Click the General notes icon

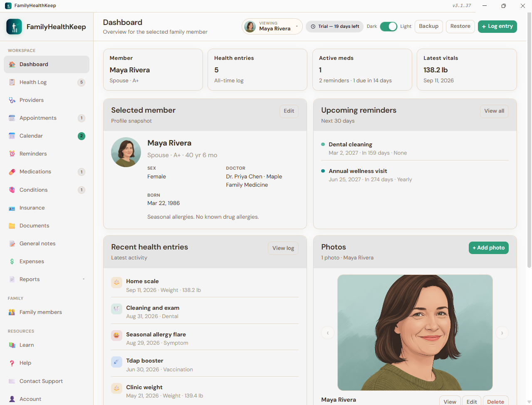(x=12, y=244)
